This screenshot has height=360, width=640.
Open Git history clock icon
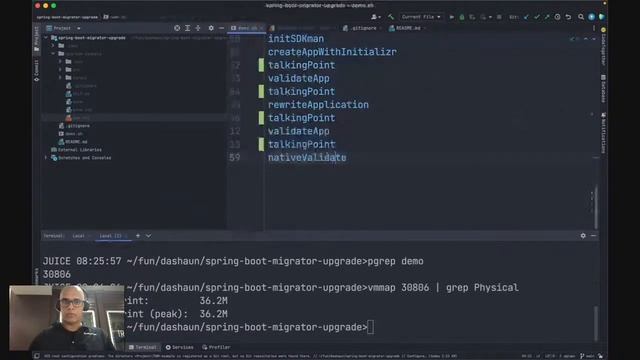558,17
